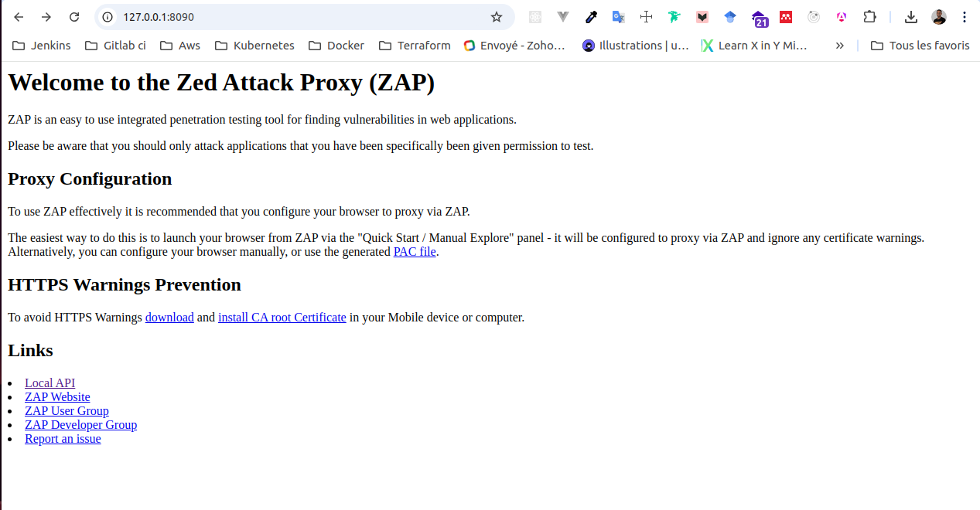The height and width of the screenshot is (510, 980).
Task: Open the React Developer Tools extension
Action: (x=534, y=17)
